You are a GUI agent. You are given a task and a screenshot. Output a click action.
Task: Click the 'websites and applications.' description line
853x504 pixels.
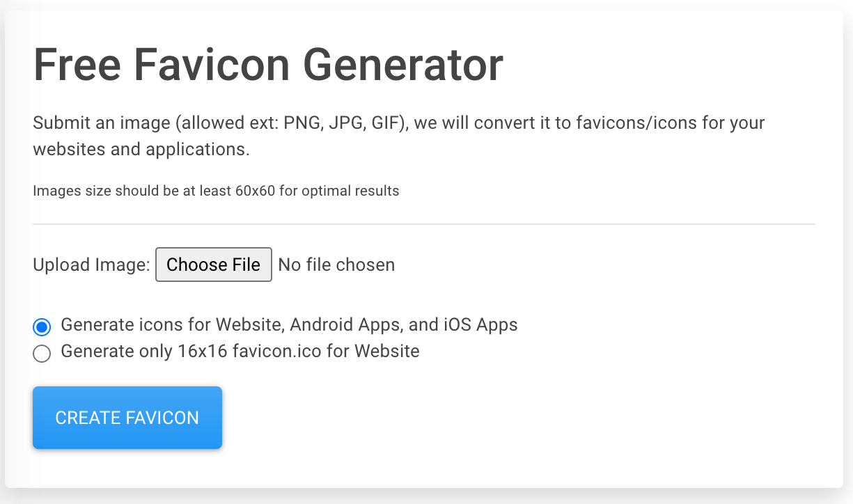point(141,149)
